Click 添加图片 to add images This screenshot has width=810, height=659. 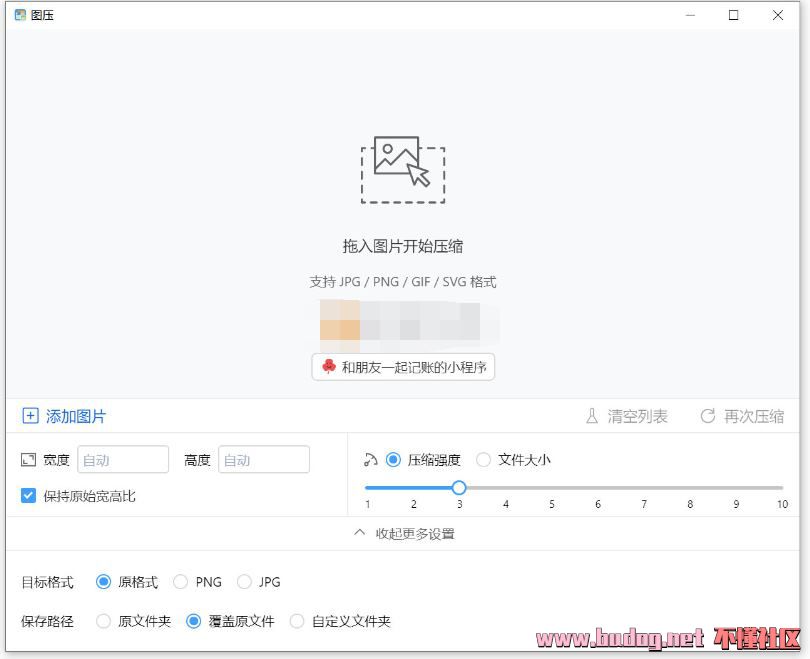(x=75, y=416)
